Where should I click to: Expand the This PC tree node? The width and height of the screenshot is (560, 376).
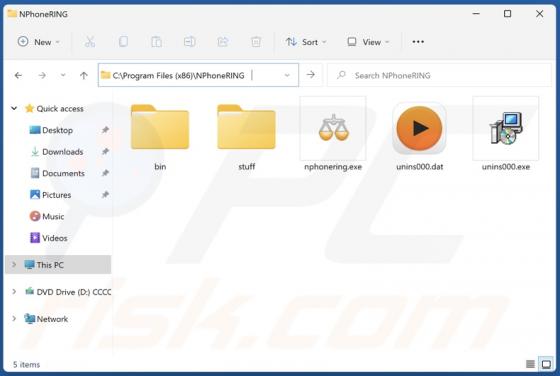[x=14, y=265]
